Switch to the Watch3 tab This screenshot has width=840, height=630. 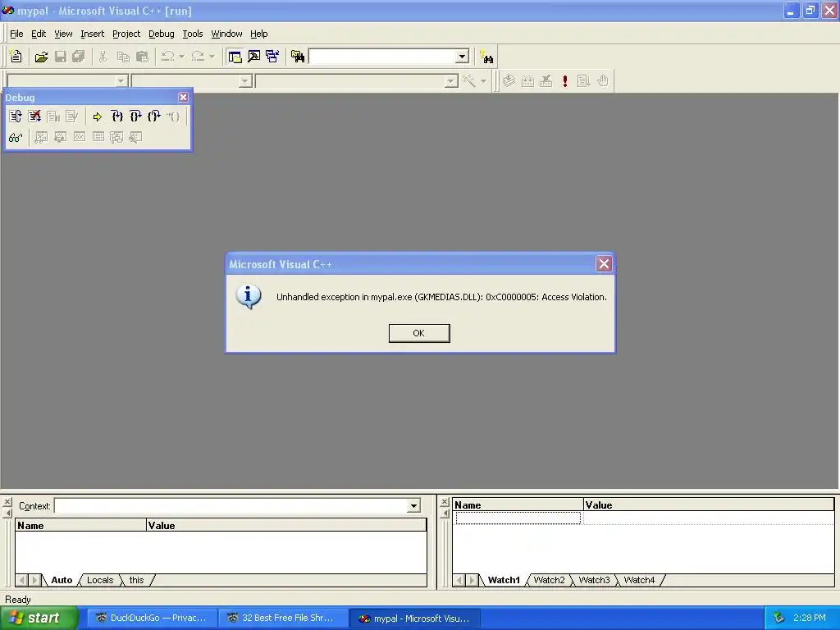[x=594, y=580]
